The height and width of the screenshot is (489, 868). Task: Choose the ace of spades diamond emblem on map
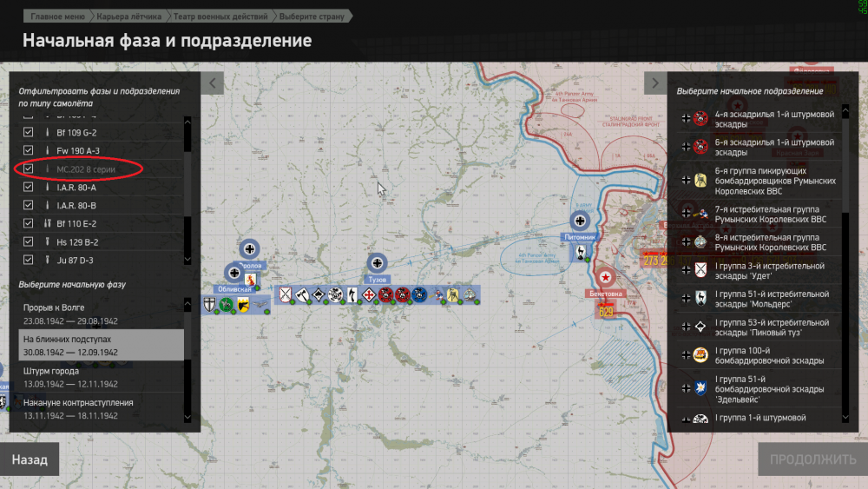tap(319, 294)
